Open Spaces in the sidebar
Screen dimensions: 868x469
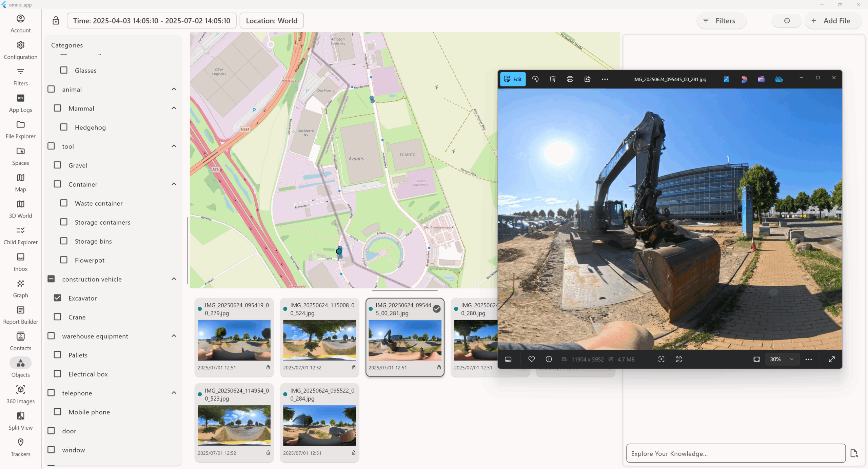click(x=21, y=156)
